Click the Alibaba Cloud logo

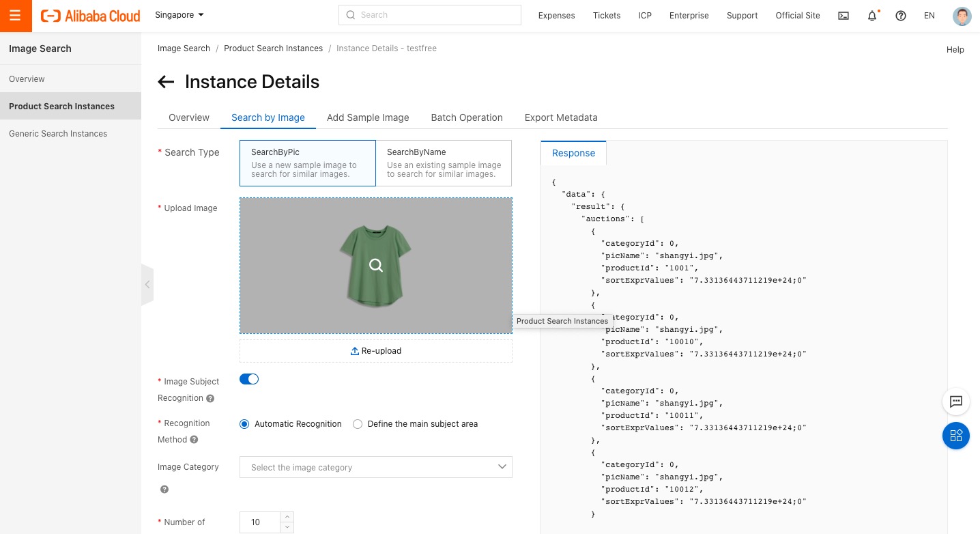coord(91,16)
